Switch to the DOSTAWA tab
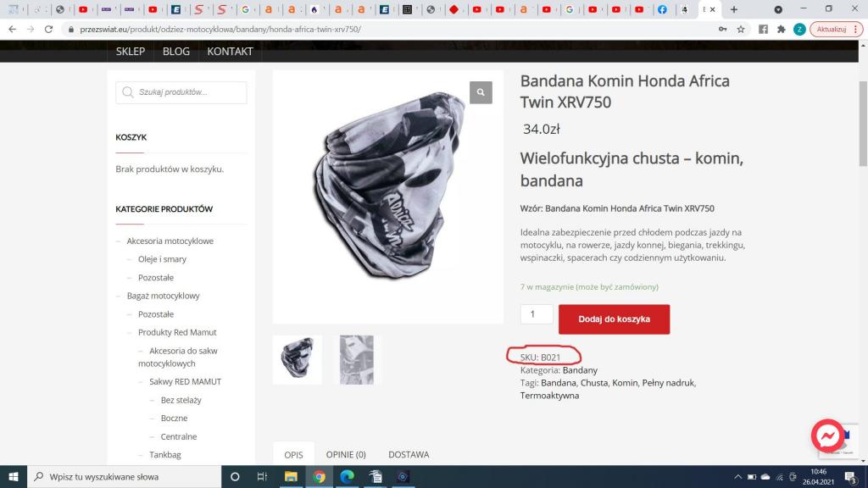This screenshot has width=868, height=488. pyautogui.click(x=409, y=454)
